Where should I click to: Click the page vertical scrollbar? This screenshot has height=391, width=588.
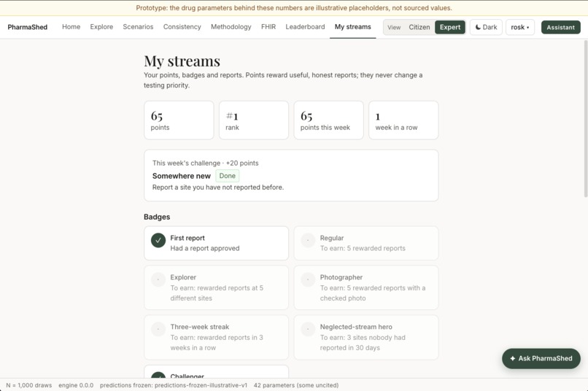[585, 119]
